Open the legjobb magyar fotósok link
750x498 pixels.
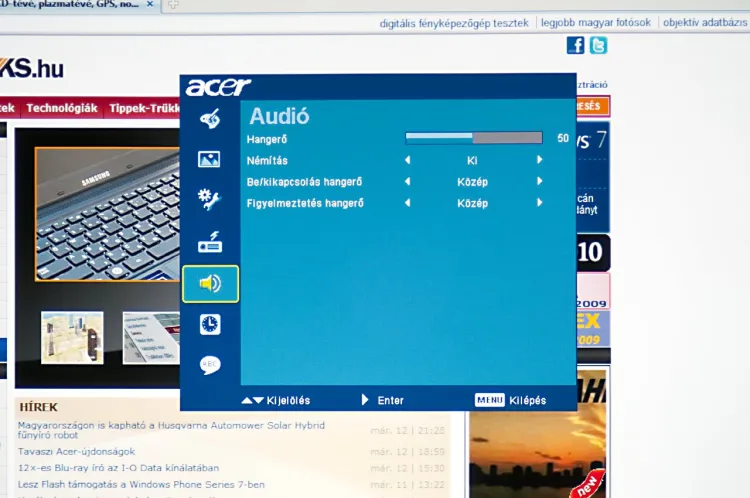[x=595, y=22]
